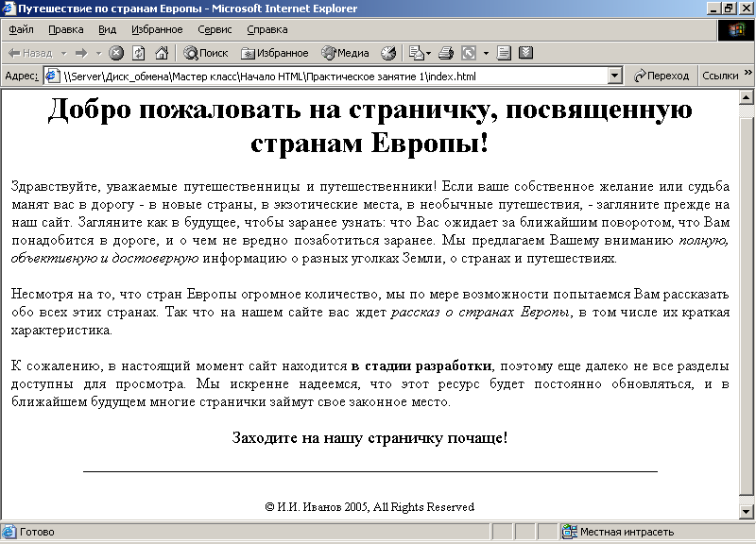756x544 pixels.
Task: Open the Справка menu
Action: [x=267, y=29]
